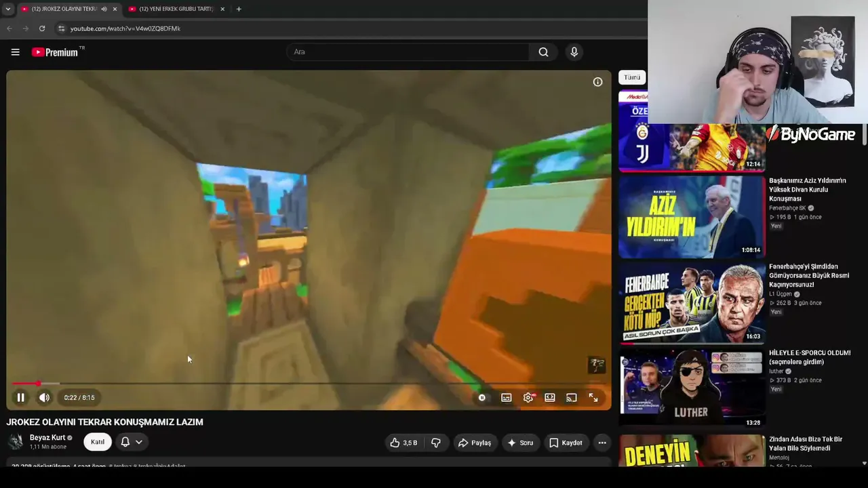Screen dimensions: 868x488
Task: Cast video to a TV
Action: click(572, 398)
